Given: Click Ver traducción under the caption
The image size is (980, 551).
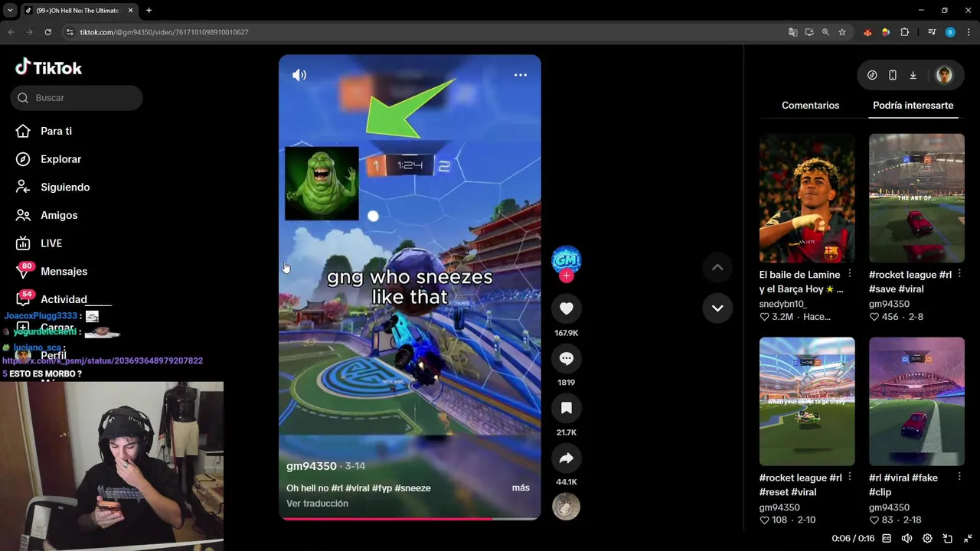Looking at the screenshot, I should [x=317, y=504].
